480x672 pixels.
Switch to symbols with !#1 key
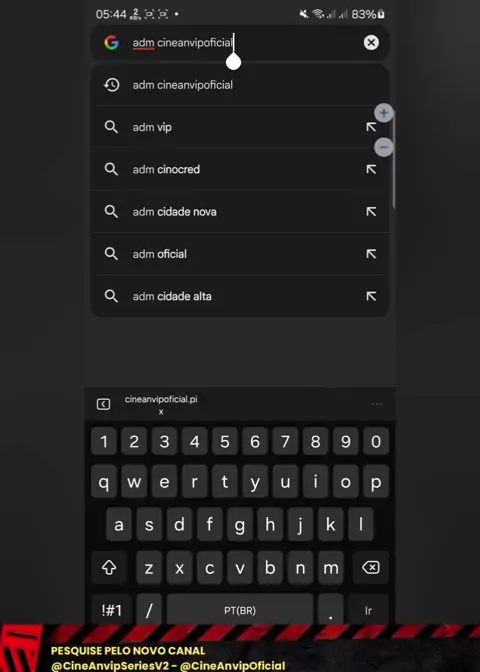coord(112,610)
